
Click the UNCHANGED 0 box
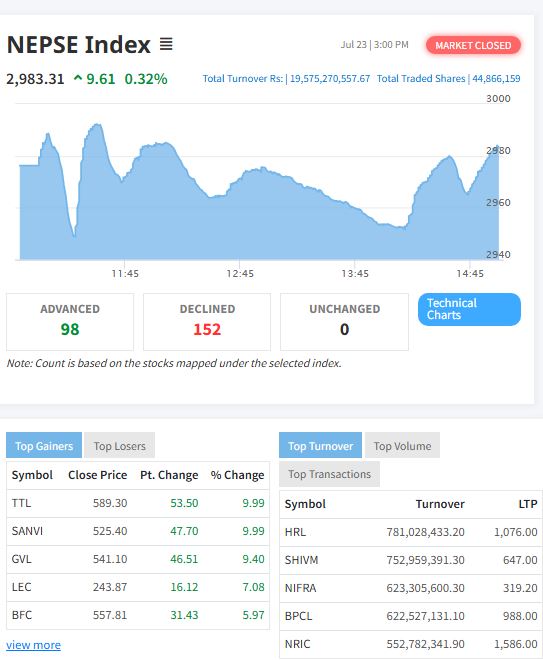click(x=344, y=322)
